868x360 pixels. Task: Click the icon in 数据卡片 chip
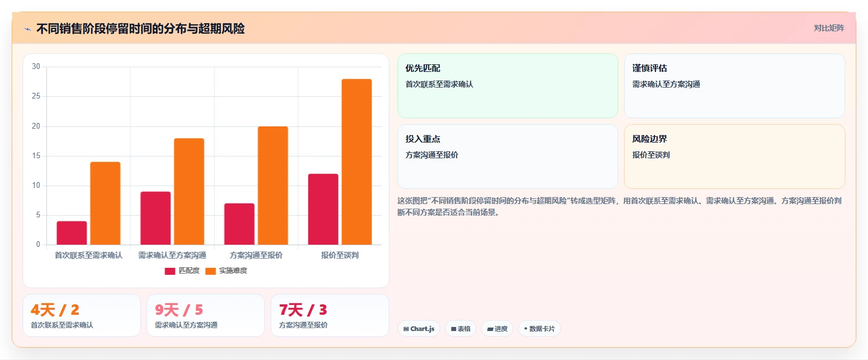coord(526,329)
